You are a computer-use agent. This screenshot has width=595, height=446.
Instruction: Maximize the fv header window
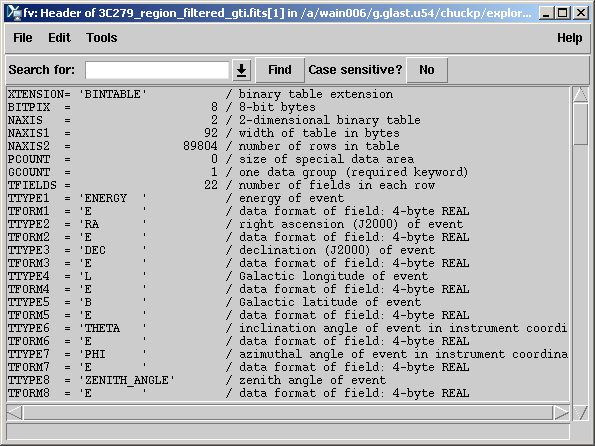pos(563,13)
